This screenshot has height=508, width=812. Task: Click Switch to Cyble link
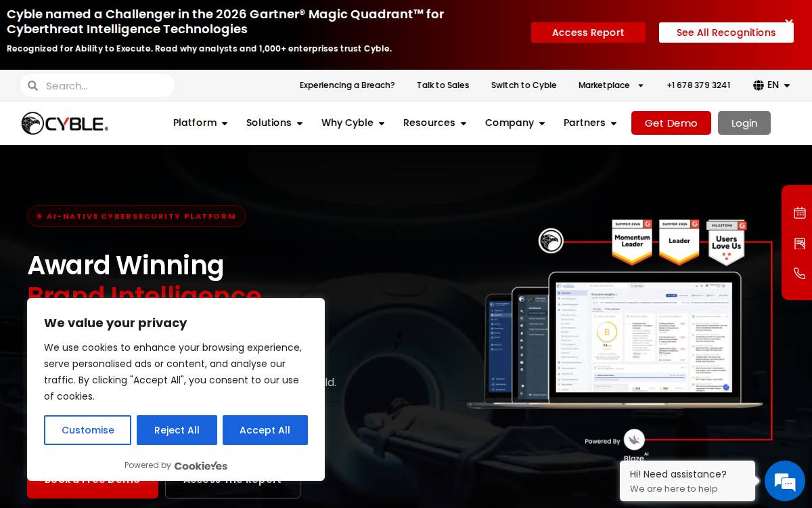tap(524, 85)
